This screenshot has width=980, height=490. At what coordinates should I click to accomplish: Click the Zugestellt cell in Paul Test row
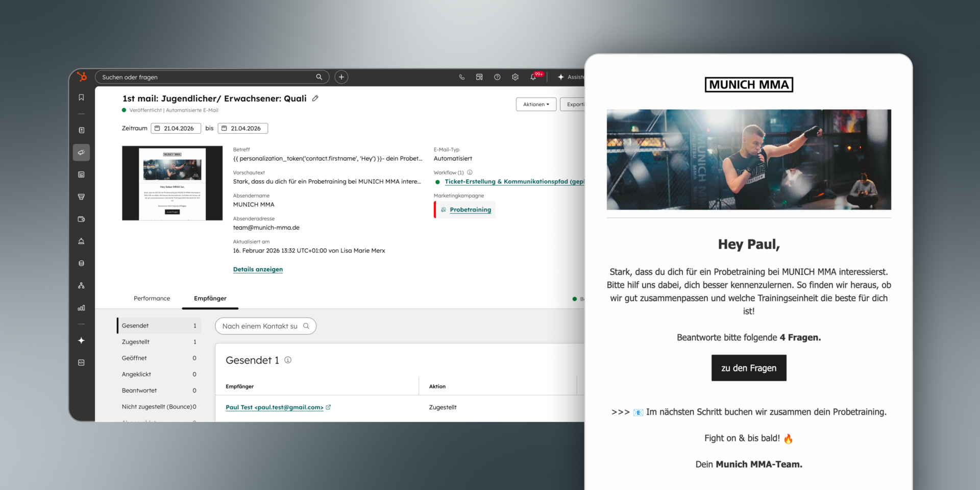pyautogui.click(x=443, y=407)
